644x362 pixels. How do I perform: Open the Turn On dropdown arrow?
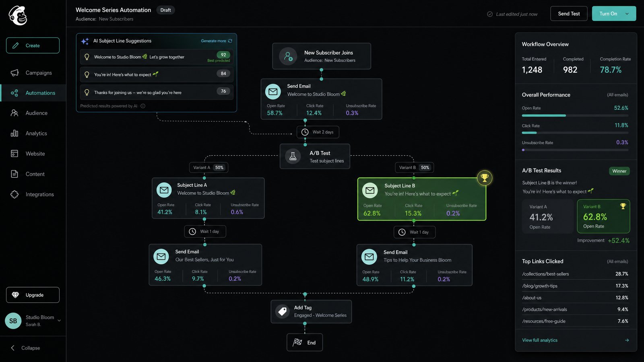click(x=627, y=14)
